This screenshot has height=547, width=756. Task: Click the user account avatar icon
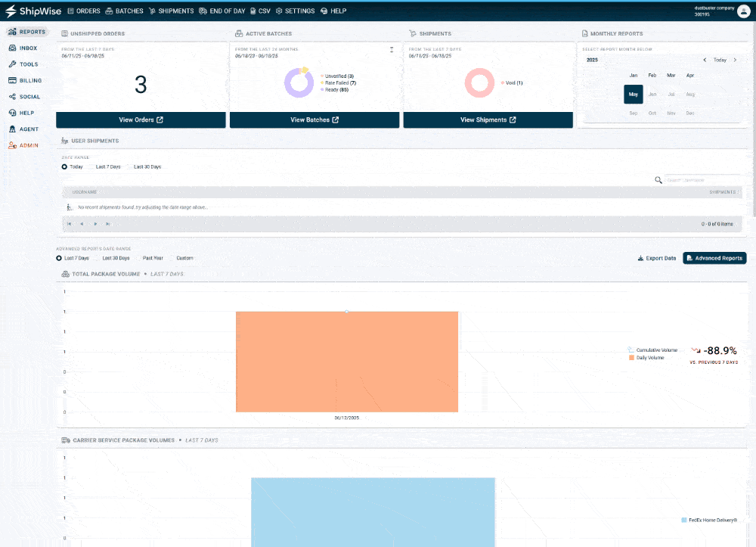click(743, 11)
